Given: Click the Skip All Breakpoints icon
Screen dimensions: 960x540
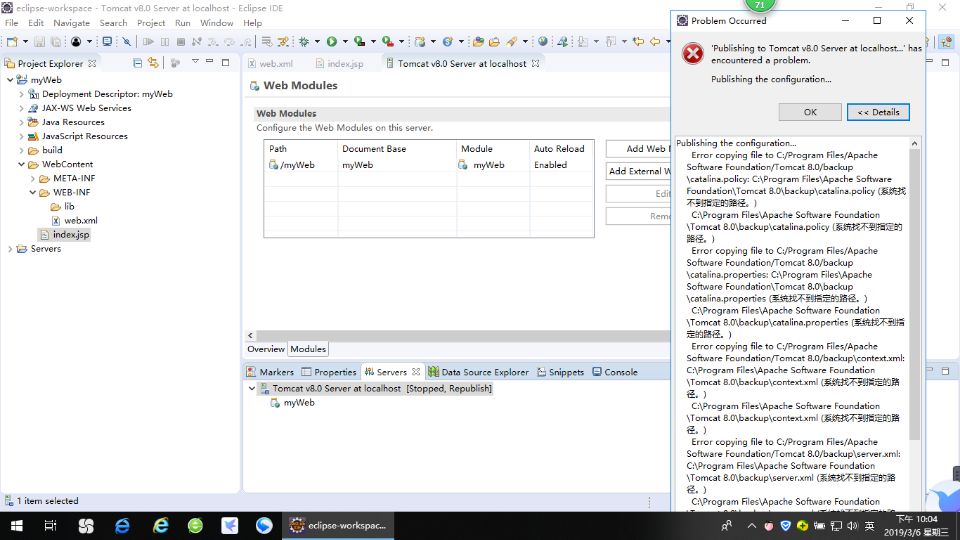Looking at the screenshot, I should click(126, 42).
